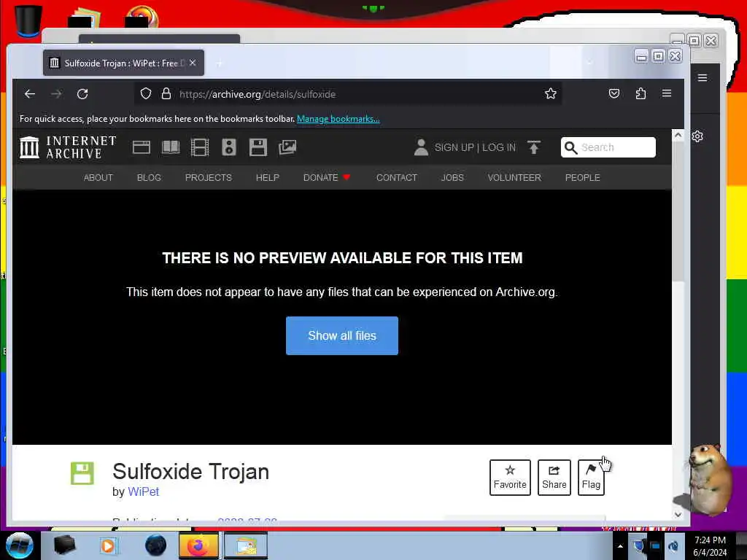Open Recycle Bin desktop icon
Image resolution: width=747 pixels, height=560 pixels.
coord(28,20)
